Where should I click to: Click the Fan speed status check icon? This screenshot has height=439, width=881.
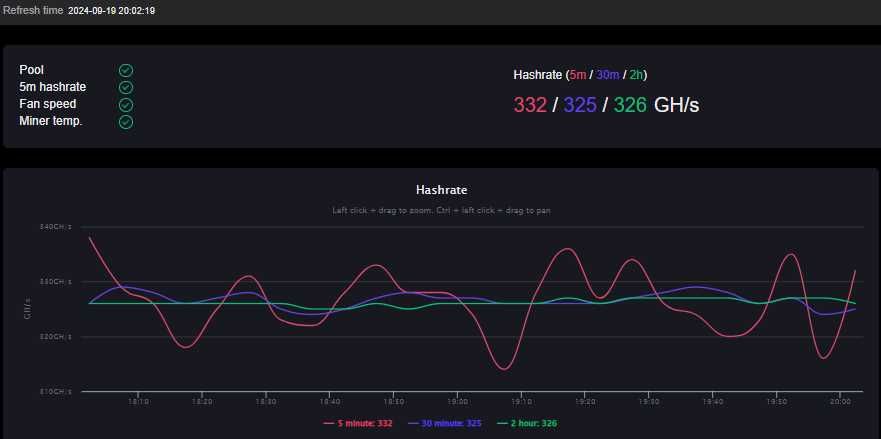tap(126, 105)
